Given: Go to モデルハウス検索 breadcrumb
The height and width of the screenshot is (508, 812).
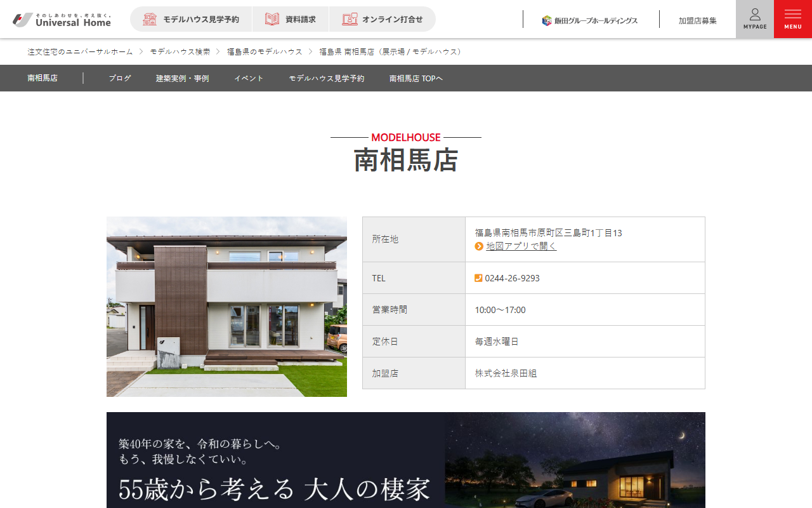Looking at the screenshot, I should tap(180, 51).
